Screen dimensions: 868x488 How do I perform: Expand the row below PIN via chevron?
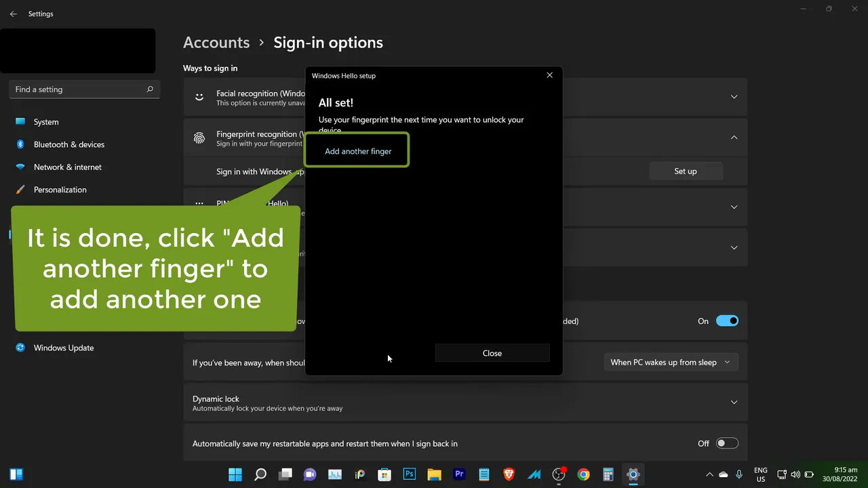[x=734, y=247]
